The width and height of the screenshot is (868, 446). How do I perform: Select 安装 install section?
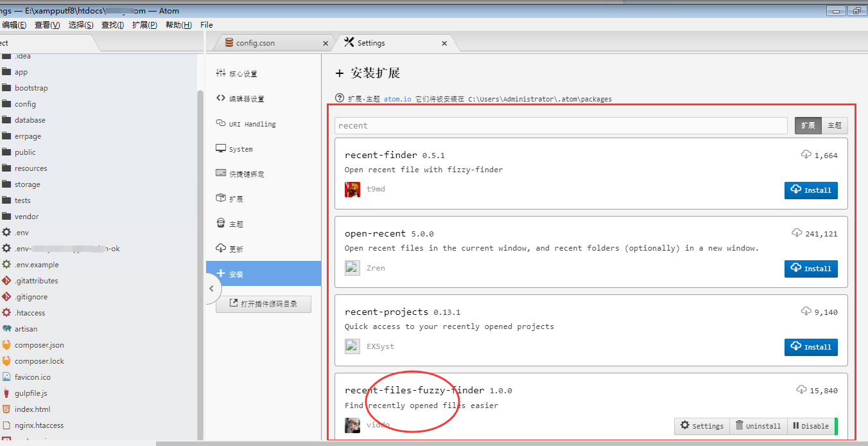click(263, 274)
